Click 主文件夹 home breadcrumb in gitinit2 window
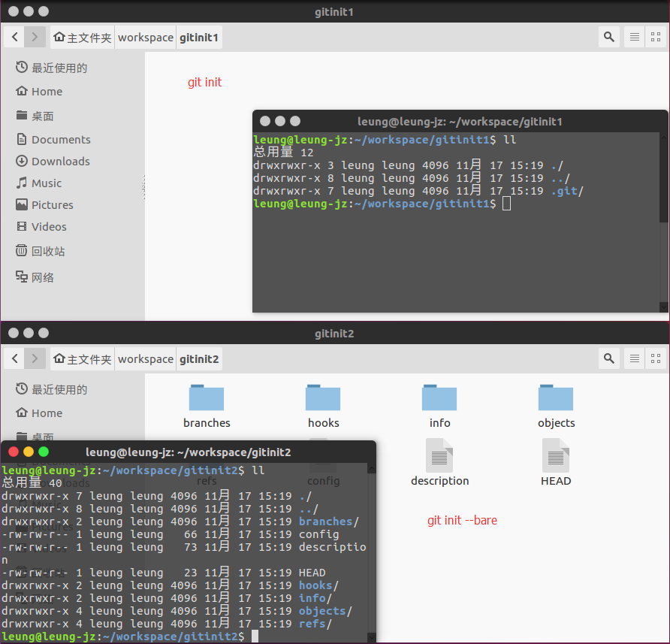This screenshot has height=644, width=670. pyautogui.click(x=83, y=358)
